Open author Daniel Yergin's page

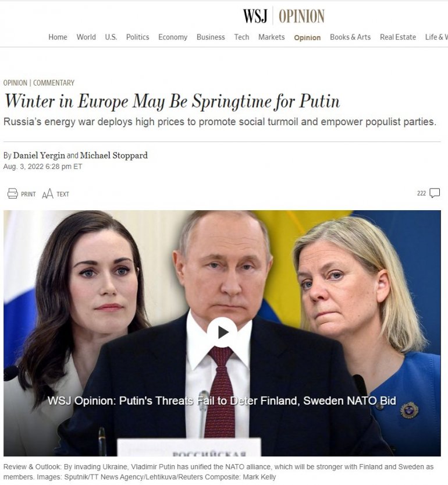click(x=39, y=155)
